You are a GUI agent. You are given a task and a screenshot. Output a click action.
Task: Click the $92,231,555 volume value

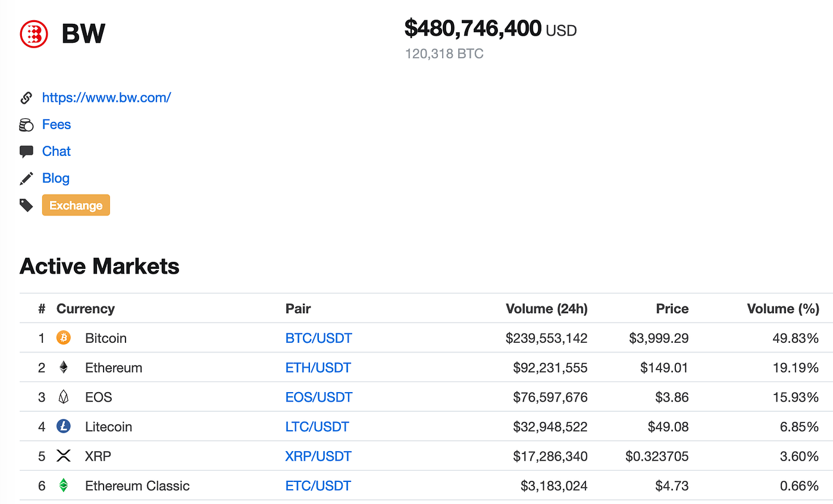click(550, 368)
